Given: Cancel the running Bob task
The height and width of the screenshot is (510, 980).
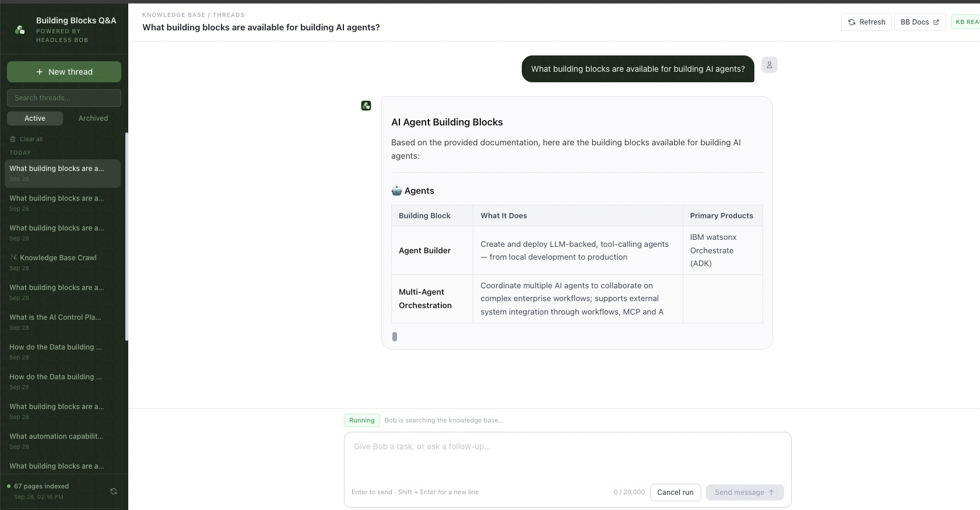Looking at the screenshot, I should pyautogui.click(x=675, y=492).
